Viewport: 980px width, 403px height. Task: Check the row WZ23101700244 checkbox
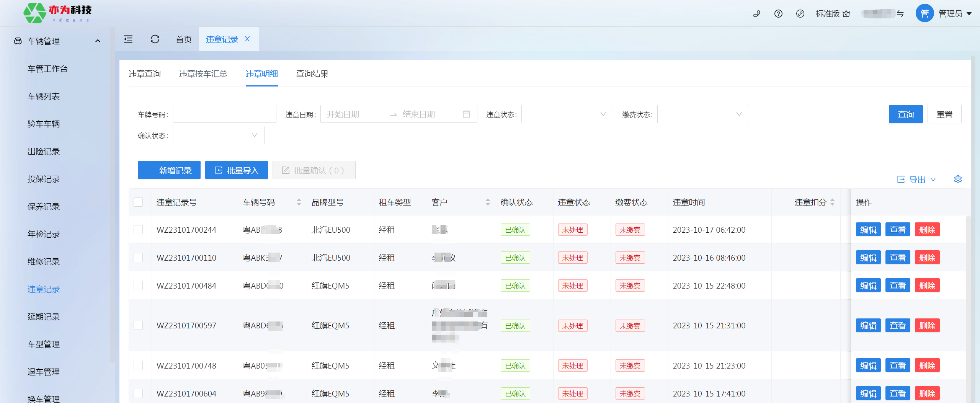(x=138, y=230)
